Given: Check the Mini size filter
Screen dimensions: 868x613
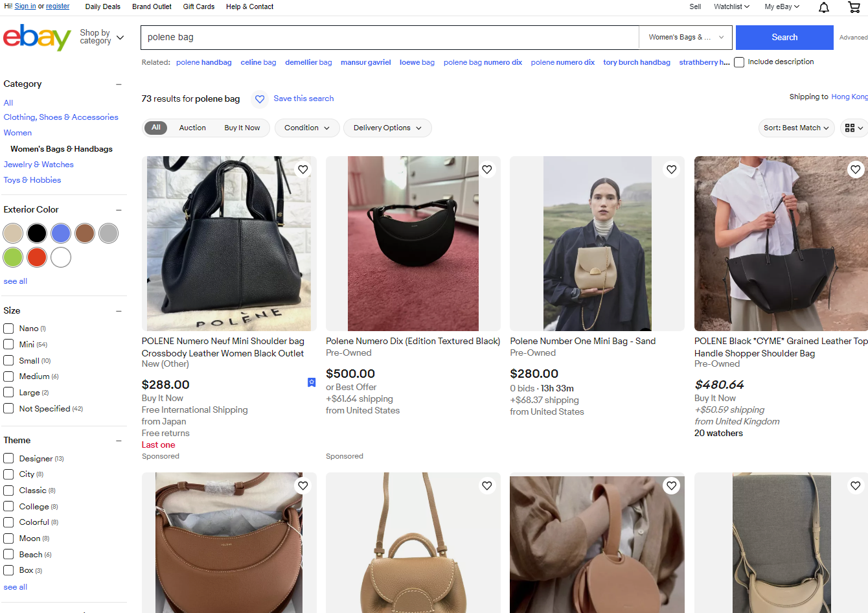Looking at the screenshot, I should [8, 344].
